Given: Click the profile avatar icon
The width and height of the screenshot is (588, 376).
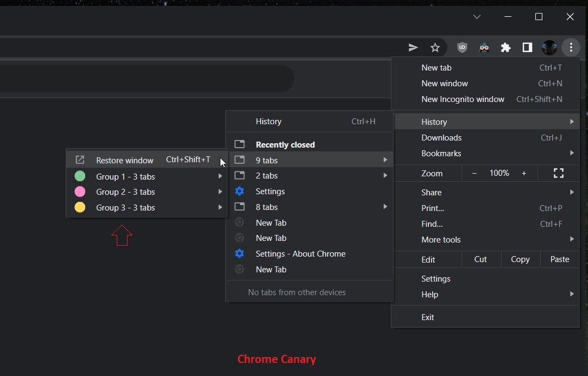Looking at the screenshot, I should click(x=549, y=48).
